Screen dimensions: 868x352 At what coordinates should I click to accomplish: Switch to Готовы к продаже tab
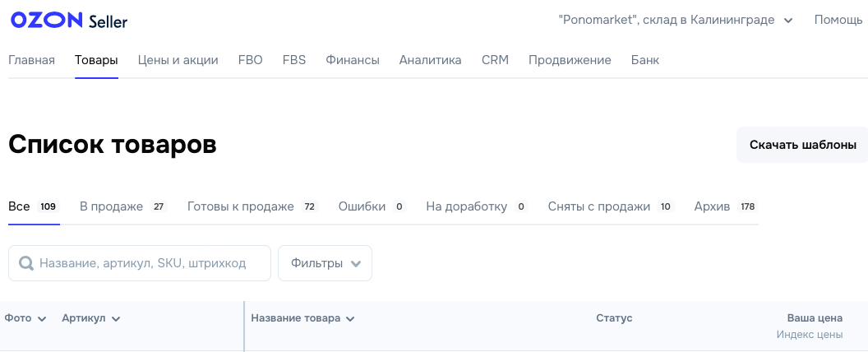[x=241, y=206]
